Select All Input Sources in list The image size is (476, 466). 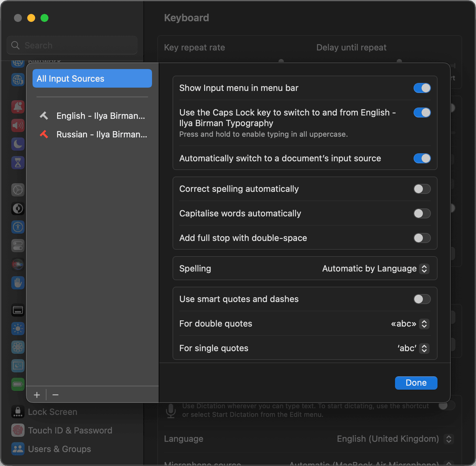92,79
